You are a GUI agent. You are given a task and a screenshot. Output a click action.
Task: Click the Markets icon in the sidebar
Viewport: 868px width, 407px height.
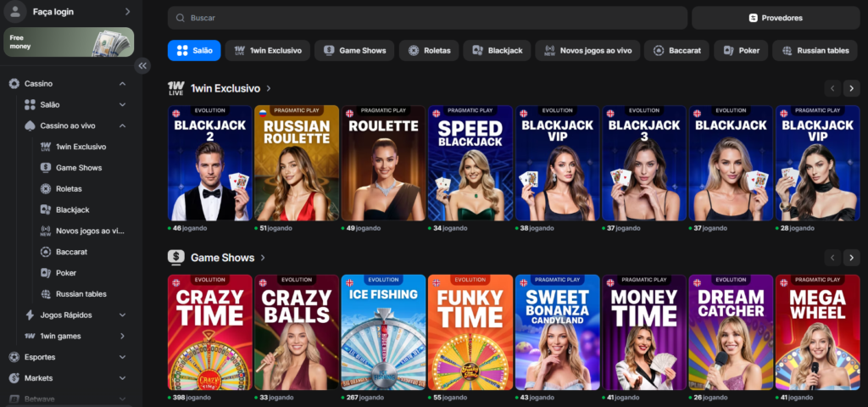click(x=14, y=378)
